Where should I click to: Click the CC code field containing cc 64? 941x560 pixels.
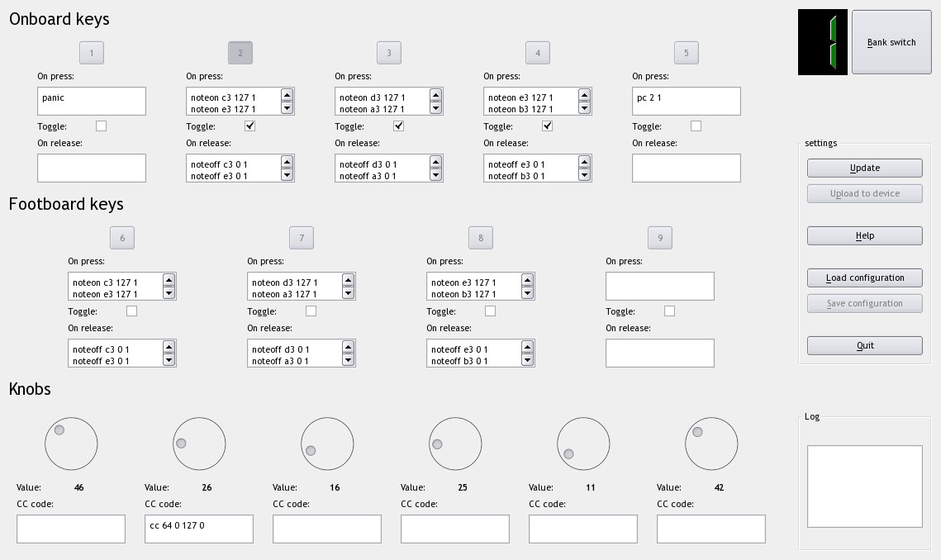coord(198,529)
